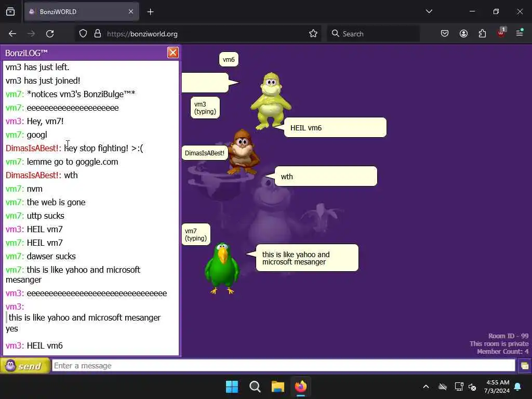Screen dimensions: 532x399
Task: Reload the BonziWORLD page
Action: pos(50,34)
